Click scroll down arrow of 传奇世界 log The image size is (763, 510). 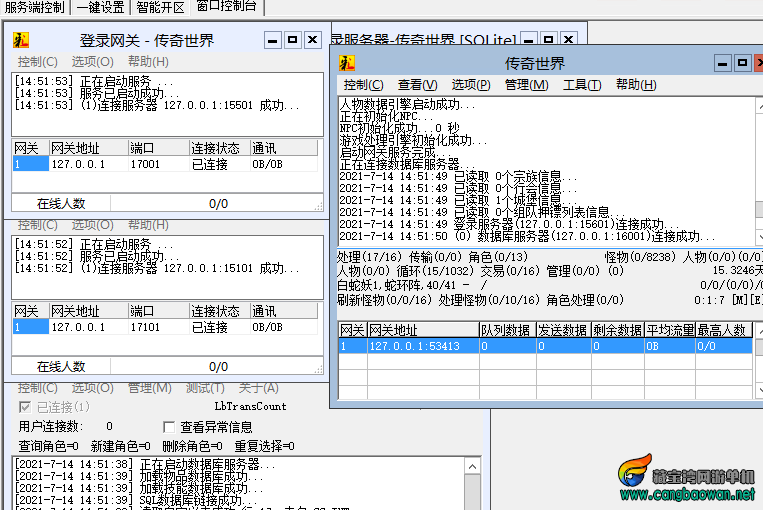coord(759,238)
